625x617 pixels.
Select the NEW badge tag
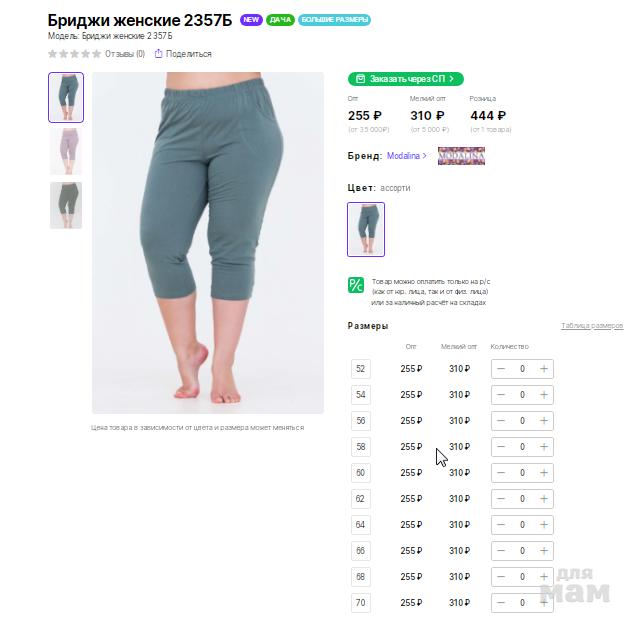coord(251,20)
